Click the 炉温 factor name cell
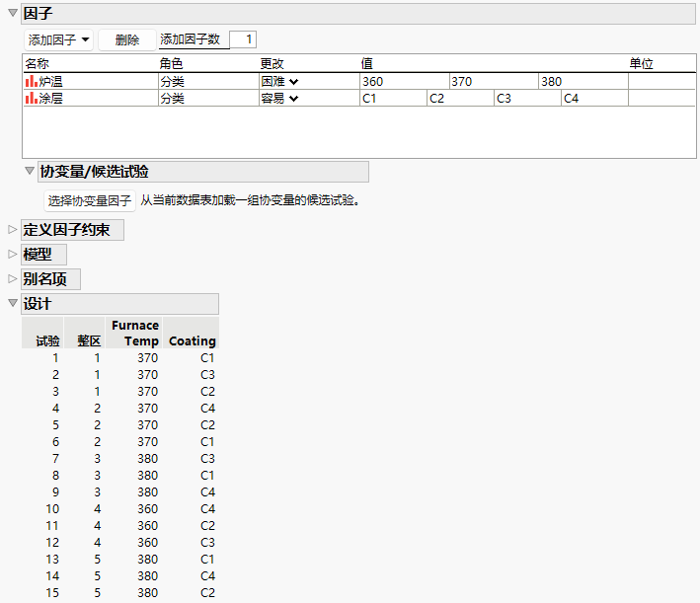 (x=91, y=81)
